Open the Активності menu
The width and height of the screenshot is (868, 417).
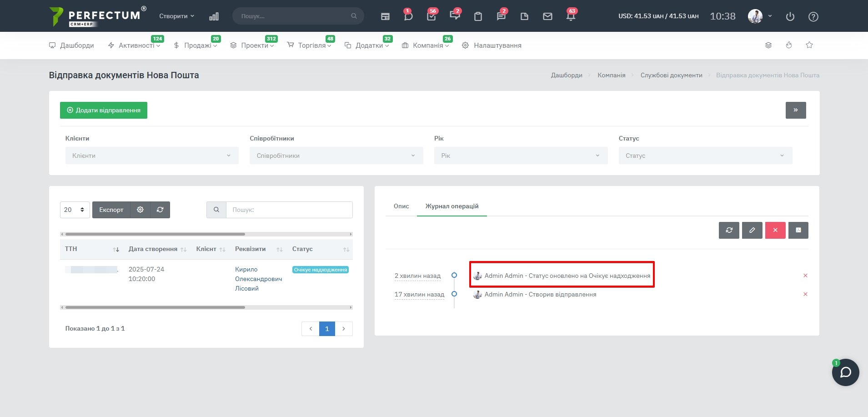[134, 45]
